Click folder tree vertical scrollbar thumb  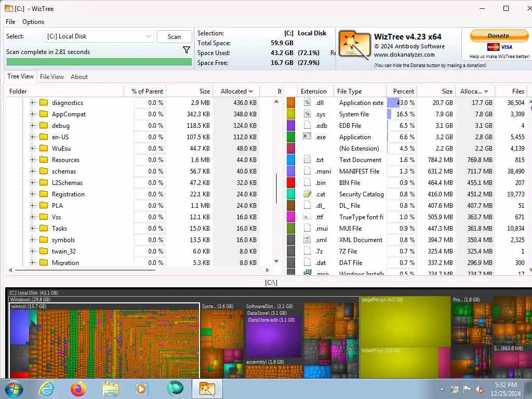(x=276, y=188)
